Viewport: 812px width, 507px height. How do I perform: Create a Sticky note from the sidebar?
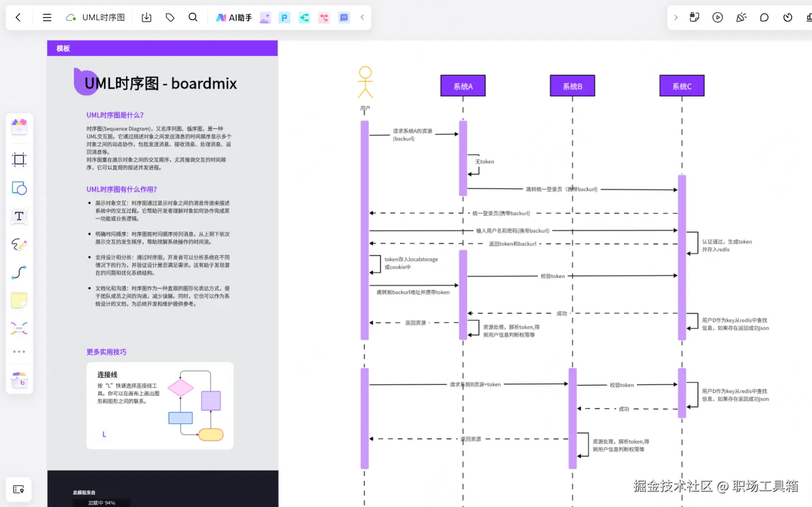(x=19, y=300)
